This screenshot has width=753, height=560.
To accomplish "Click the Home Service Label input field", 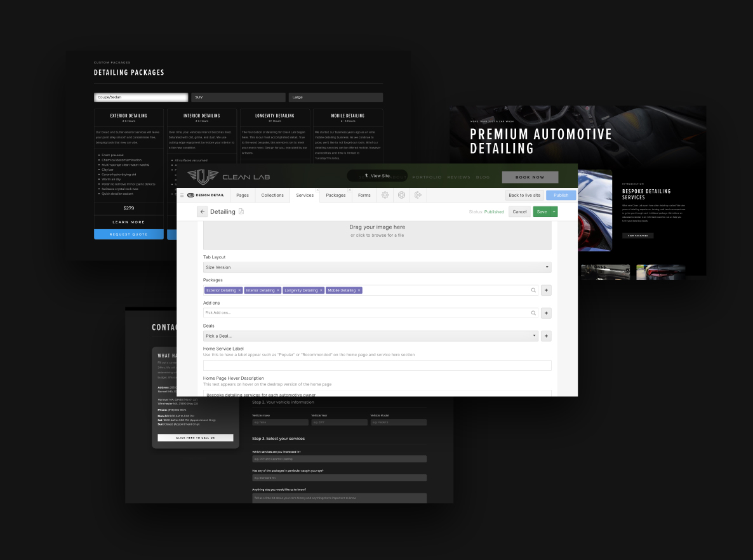I will 377,365.
